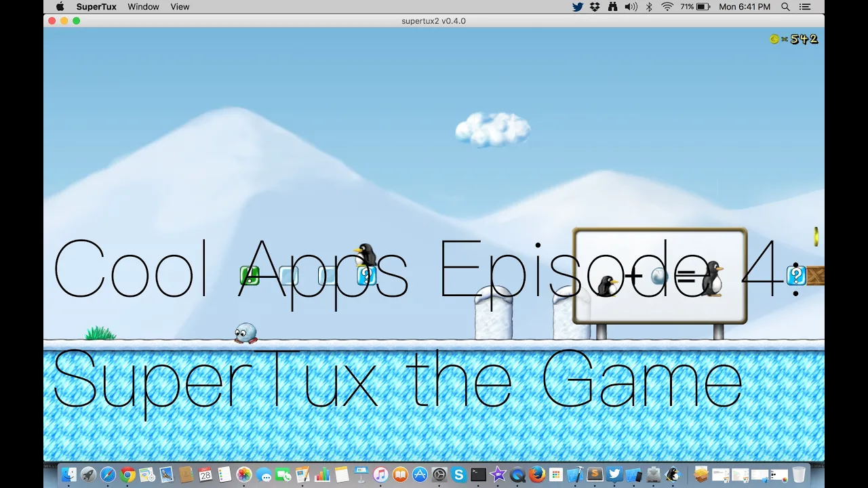Open Pages in the dock
This screenshot has width=868, height=488.
(x=302, y=474)
